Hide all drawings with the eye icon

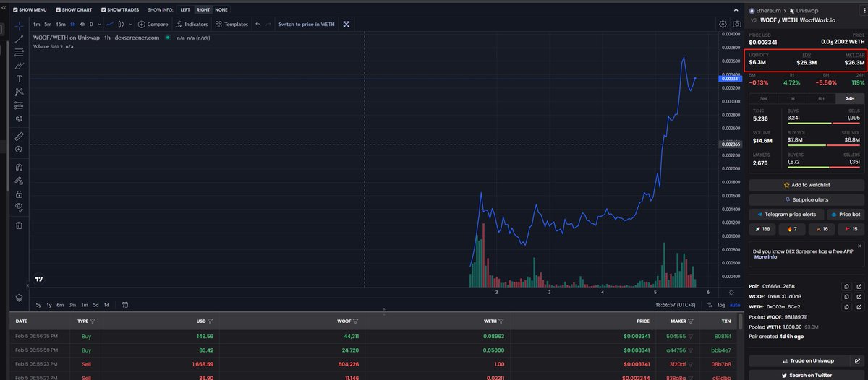click(x=20, y=207)
